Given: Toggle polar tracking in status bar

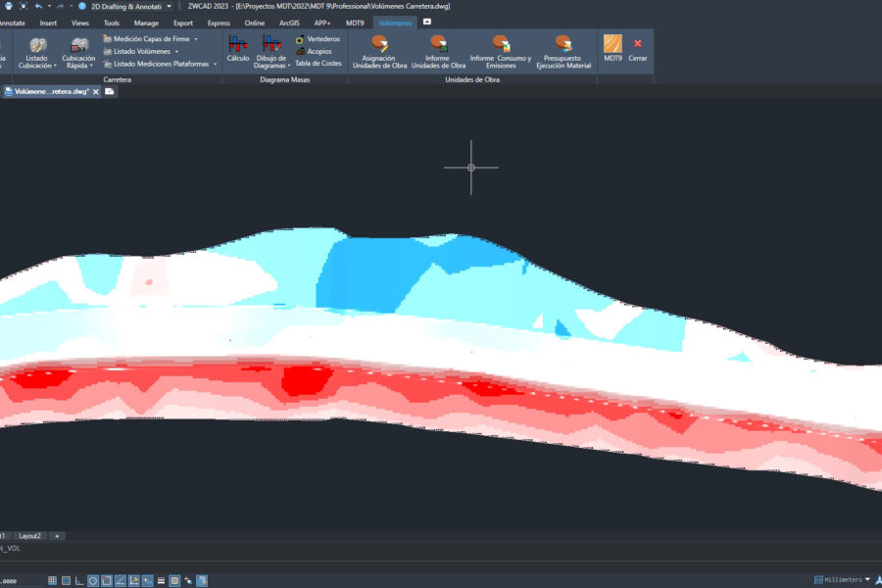Looking at the screenshot, I should pyautogui.click(x=93, y=581).
